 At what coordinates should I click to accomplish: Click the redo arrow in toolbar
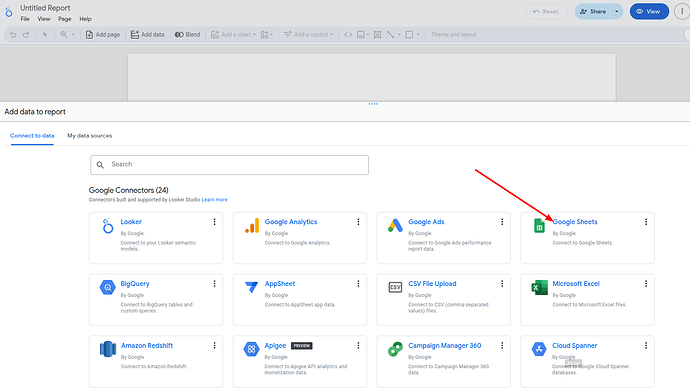coord(26,34)
